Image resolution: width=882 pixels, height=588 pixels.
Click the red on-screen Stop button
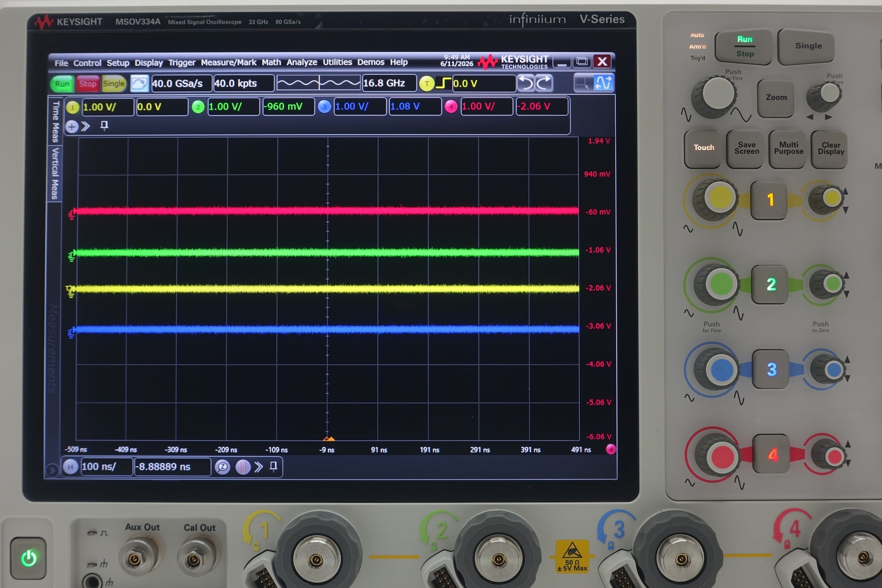[x=87, y=84]
